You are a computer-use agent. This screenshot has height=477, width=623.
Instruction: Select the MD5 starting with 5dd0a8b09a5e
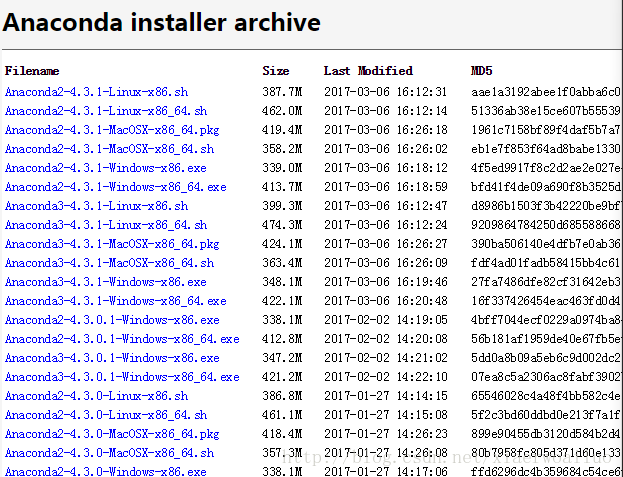click(546, 358)
